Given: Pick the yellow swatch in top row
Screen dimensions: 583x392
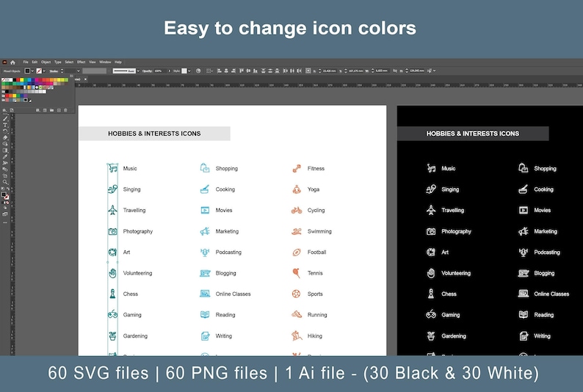Looking at the screenshot, I should tap(21, 80).
